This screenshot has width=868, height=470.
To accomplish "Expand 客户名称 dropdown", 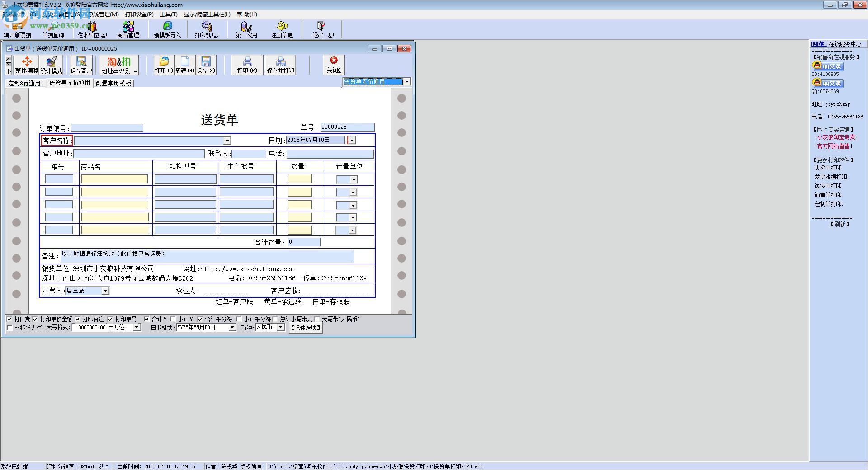I will [227, 141].
